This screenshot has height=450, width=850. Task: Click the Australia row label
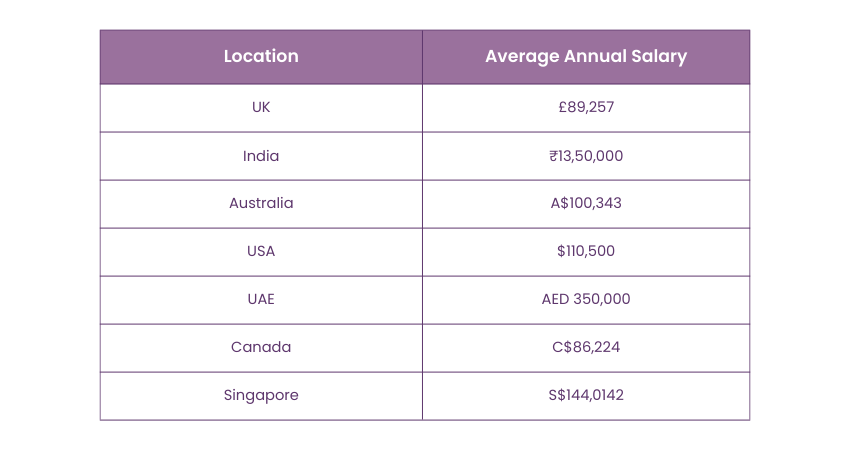click(x=261, y=203)
